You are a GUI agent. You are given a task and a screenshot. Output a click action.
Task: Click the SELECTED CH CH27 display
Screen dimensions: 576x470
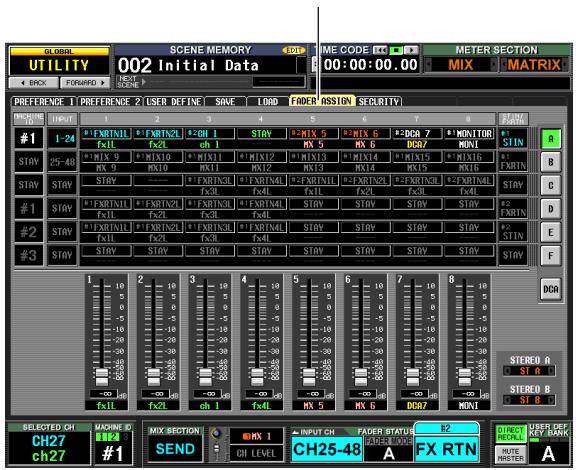[49, 448]
